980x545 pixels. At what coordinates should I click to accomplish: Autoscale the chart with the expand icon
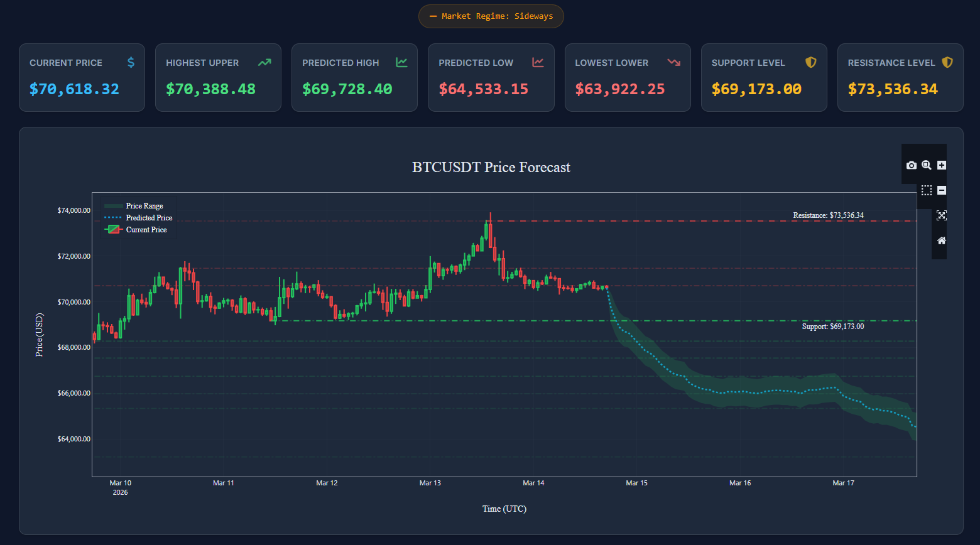coord(942,215)
